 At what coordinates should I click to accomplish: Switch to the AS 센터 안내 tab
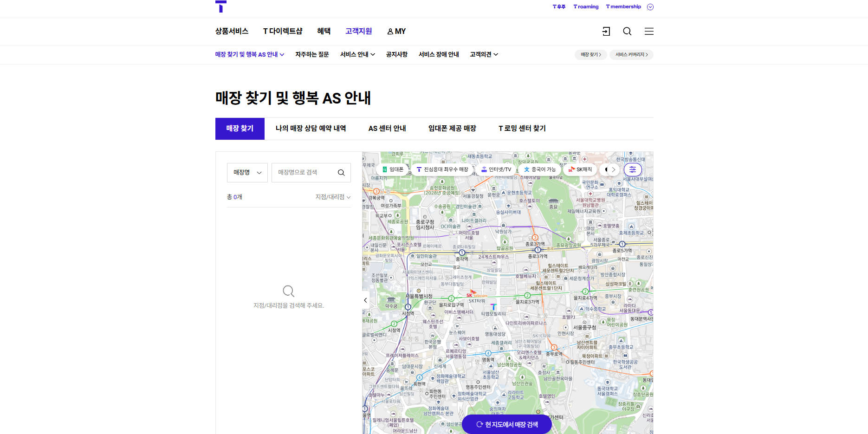[387, 128]
